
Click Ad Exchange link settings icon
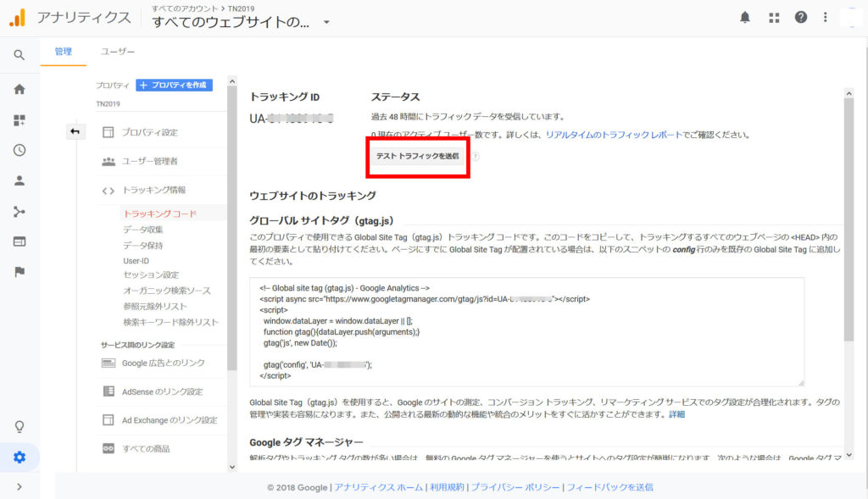tap(108, 420)
